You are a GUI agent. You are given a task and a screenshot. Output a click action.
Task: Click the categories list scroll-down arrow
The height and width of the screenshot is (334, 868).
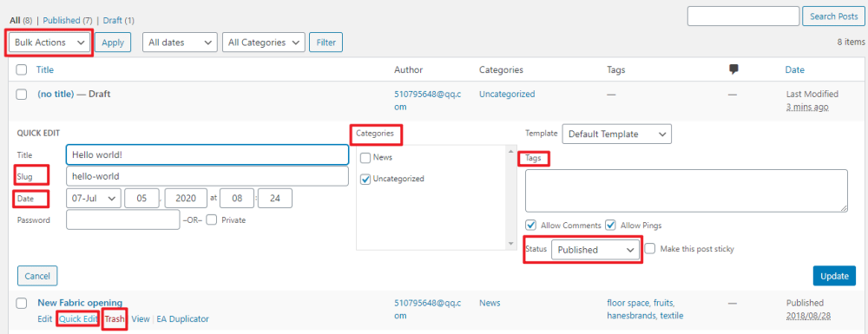click(511, 244)
